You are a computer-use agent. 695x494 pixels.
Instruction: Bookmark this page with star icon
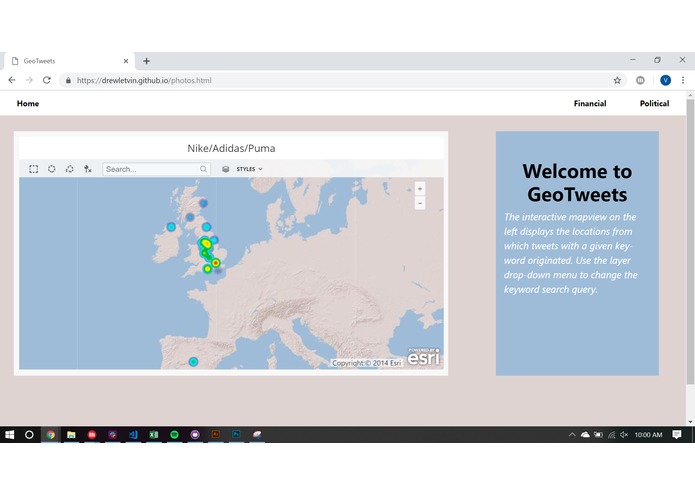tap(617, 80)
